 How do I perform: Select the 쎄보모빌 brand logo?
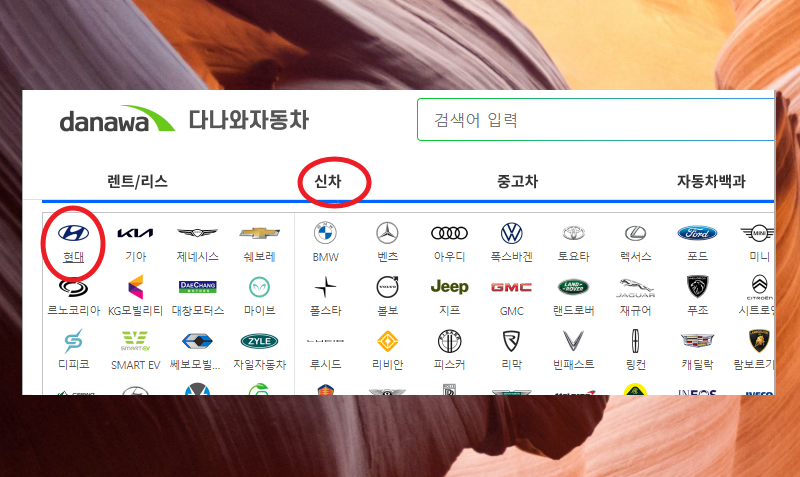pos(197,341)
